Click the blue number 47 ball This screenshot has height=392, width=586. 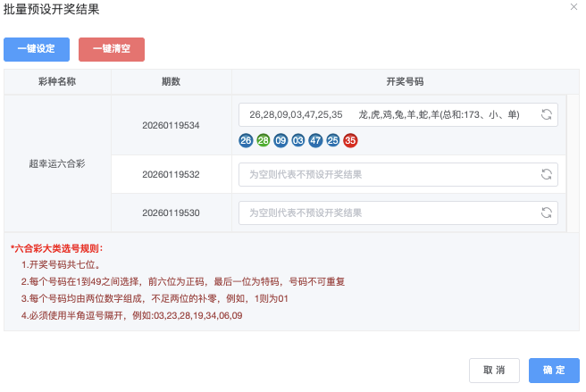pos(315,140)
